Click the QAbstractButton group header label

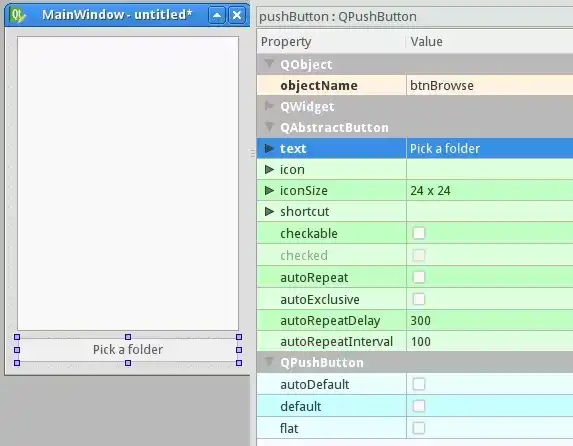[334, 127]
